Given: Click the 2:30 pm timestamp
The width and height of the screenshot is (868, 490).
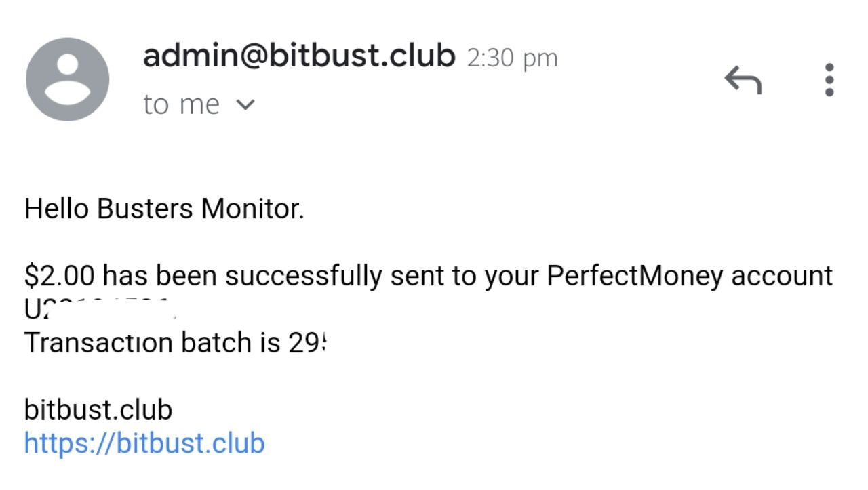Looking at the screenshot, I should coord(512,58).
